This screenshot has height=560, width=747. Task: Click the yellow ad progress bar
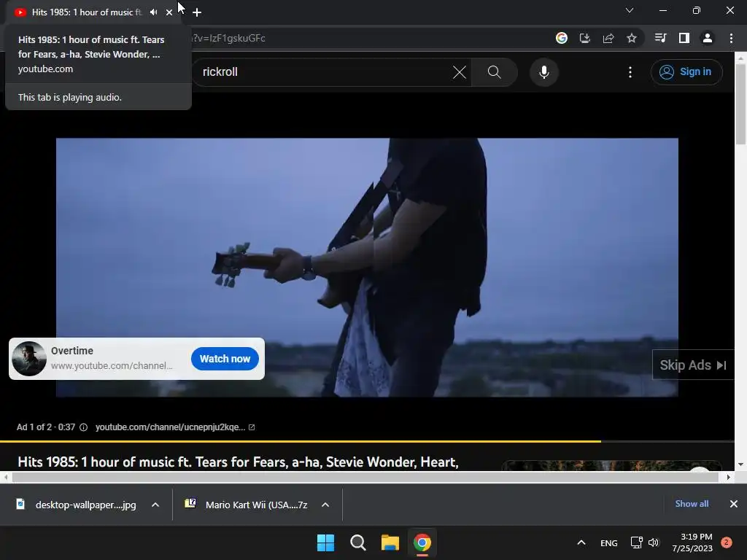pos(300,441)
